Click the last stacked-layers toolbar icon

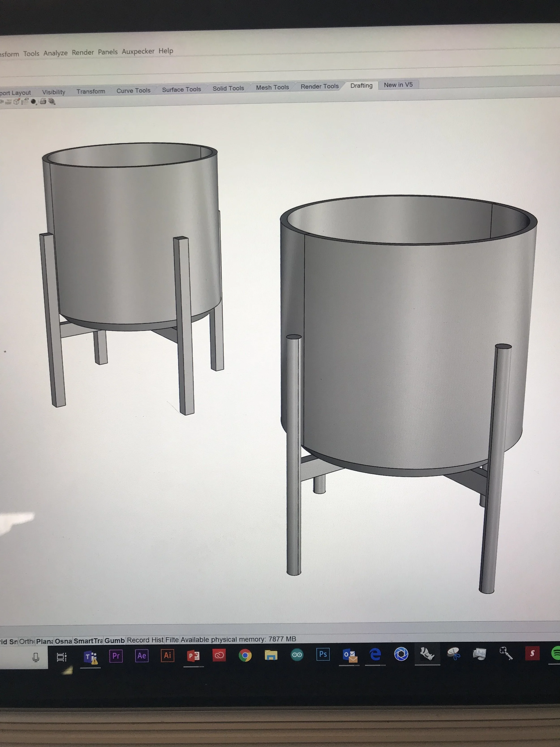click(52, 101)
